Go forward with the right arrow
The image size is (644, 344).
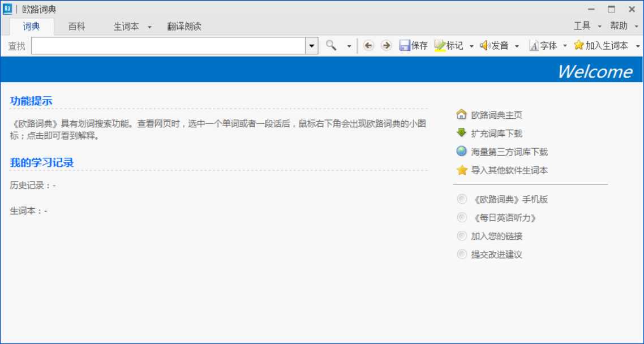tap(386, 46)
